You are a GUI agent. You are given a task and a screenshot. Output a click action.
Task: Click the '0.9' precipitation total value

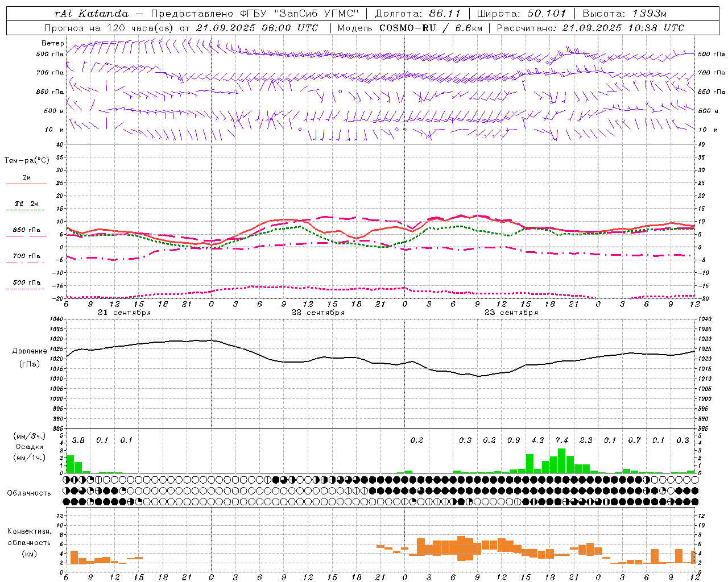click(x=514, y=440)
